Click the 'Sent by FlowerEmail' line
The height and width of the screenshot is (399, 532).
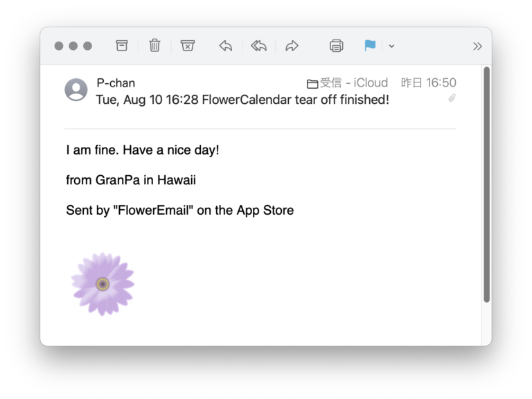click(x=180, y=211)
